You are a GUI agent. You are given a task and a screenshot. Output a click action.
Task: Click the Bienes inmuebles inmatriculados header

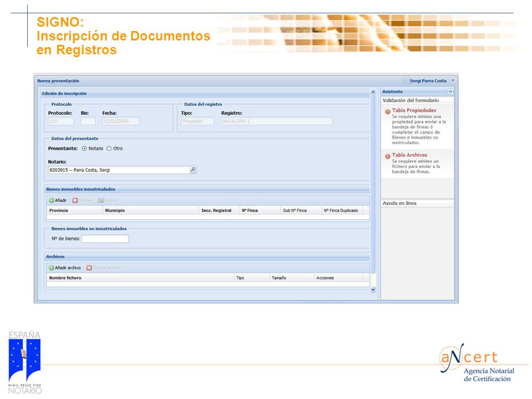point(207,189)
